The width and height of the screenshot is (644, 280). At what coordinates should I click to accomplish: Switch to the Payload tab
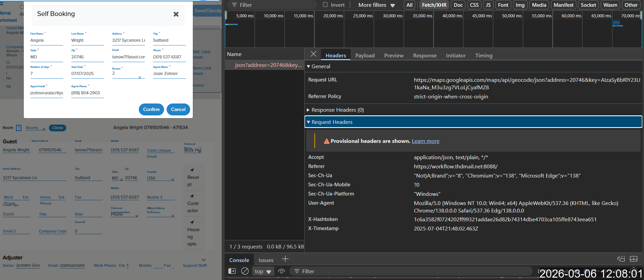pyautogui.click(x=365, y=55)
